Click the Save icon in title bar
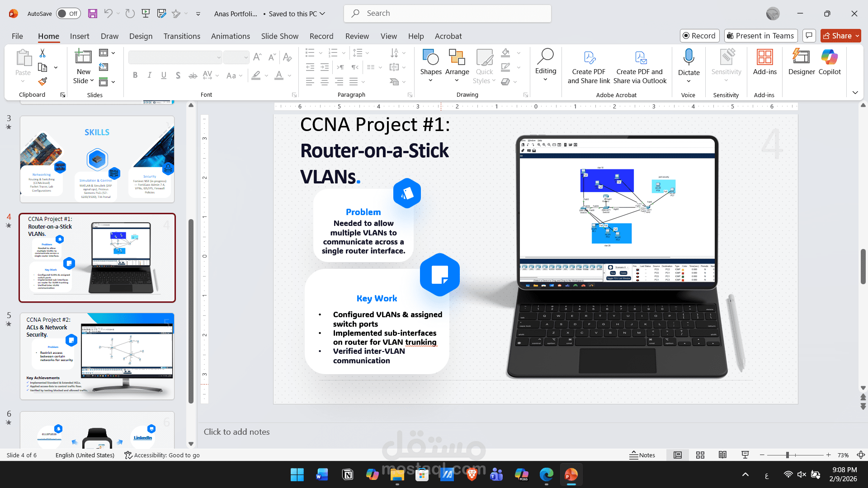The height and width of the screenshot is (488, 868). pos(92,14)
